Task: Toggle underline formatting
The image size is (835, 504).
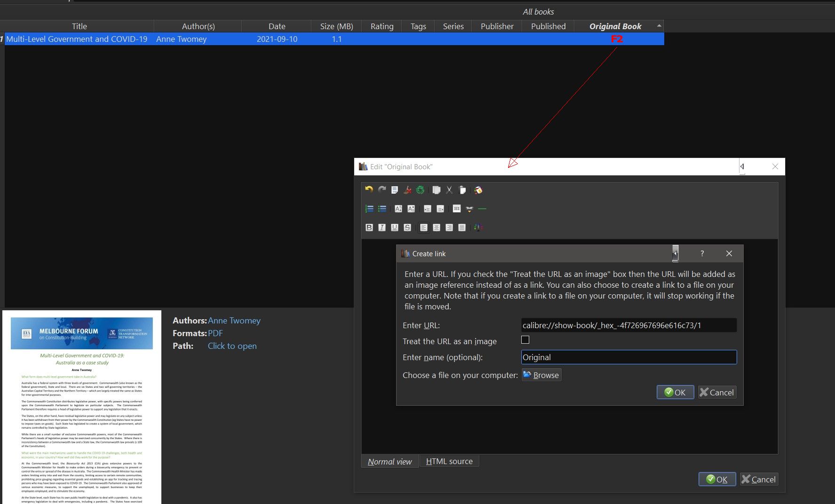Action: pyautogui.click(x=395, y=228)
